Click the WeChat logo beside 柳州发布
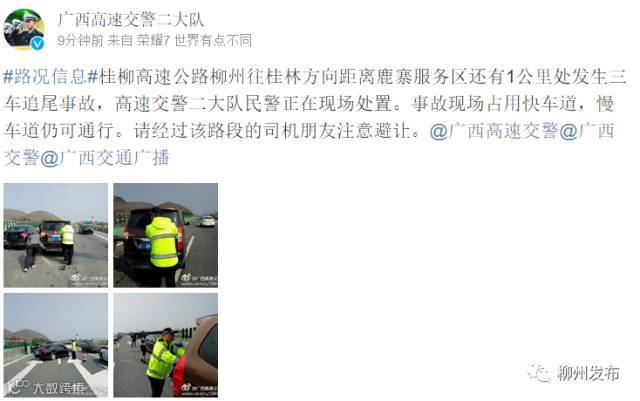640x401 pixels. [539, 373]
